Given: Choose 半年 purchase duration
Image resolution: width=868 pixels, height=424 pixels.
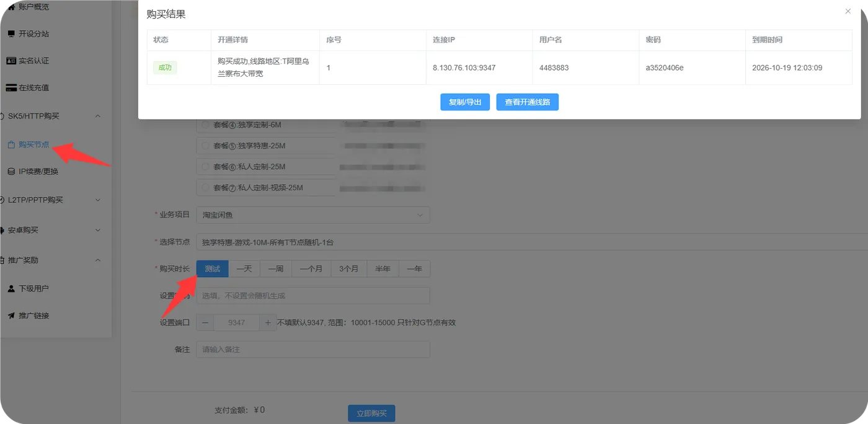Looking at the screenshot, I should 383,268.
